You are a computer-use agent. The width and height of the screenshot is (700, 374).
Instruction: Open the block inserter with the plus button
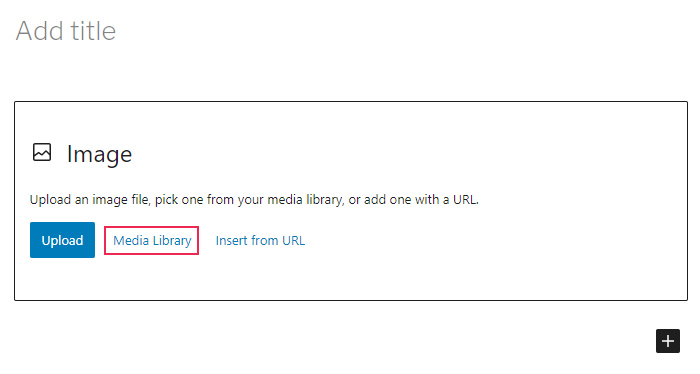(x=667, y=341)
